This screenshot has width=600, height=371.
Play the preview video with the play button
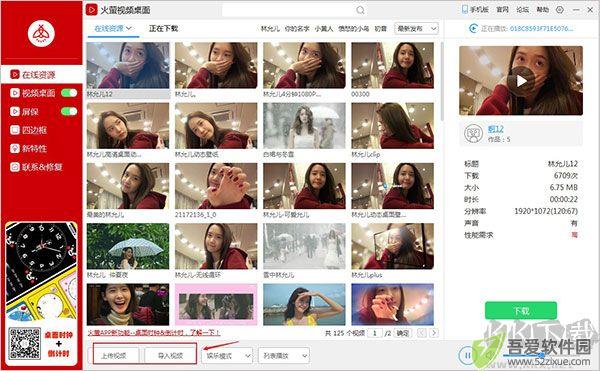point(521,81)
